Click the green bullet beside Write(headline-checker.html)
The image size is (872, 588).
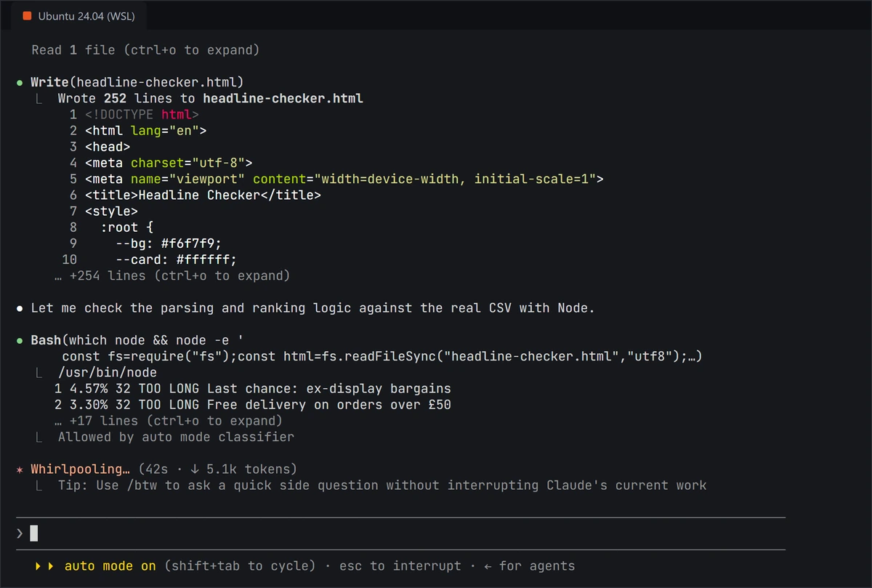tap(20, 82)
